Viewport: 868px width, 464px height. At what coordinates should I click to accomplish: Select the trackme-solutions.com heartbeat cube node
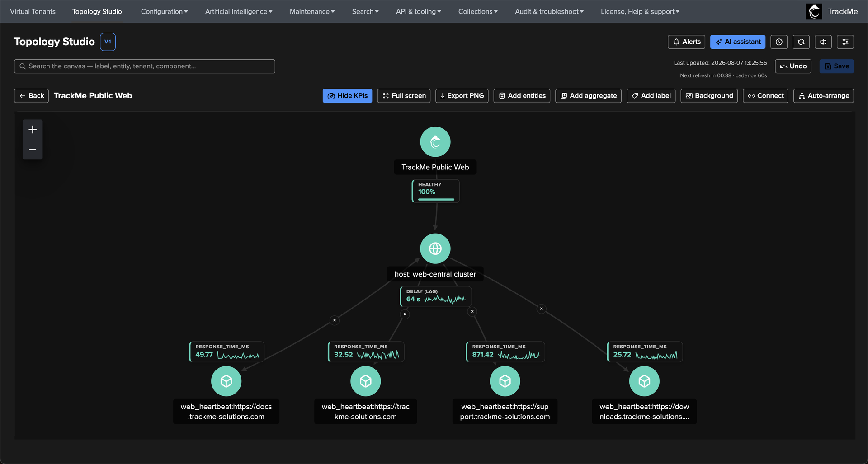tap(365, 381)
